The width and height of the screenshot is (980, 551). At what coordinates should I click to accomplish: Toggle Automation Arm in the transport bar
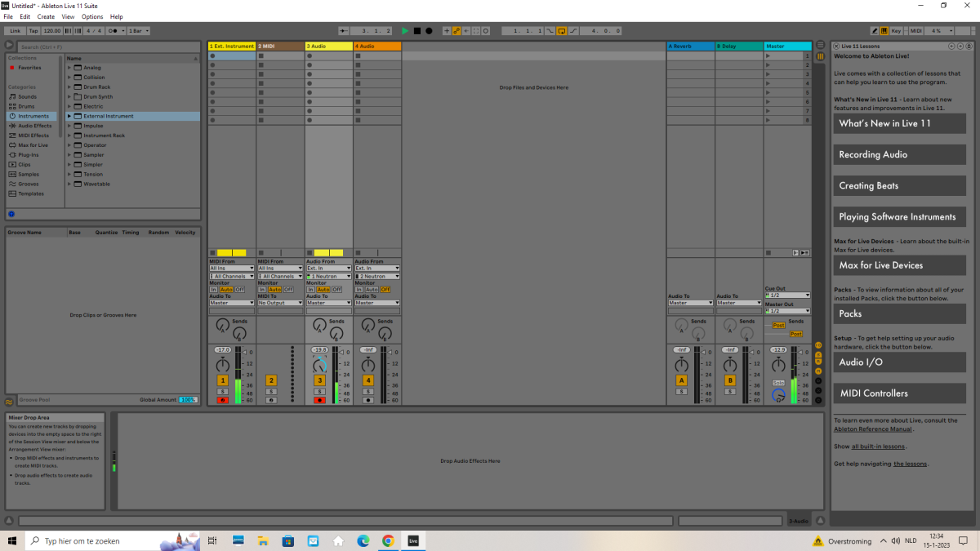[x=457, y=30]
